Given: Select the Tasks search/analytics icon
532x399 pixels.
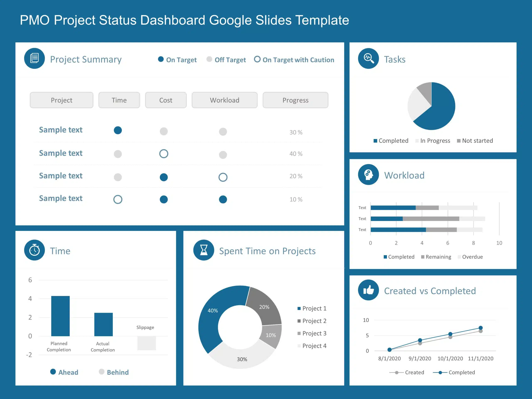Looking at the screenshot, I should point(367,59).
